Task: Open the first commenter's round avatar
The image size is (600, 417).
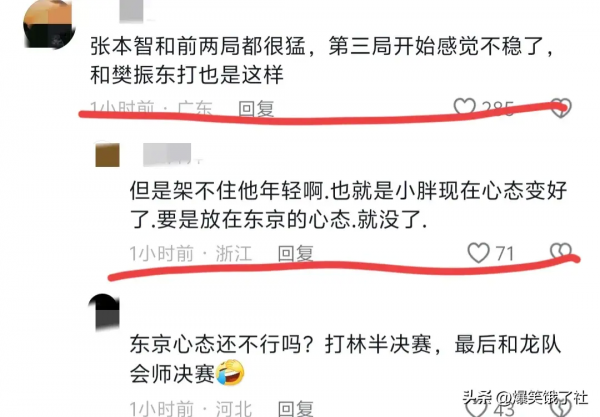Action: coord(49,24)
